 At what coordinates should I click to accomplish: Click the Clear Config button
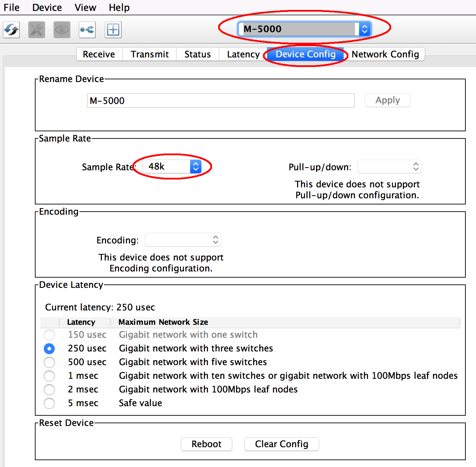pos(282,444)
